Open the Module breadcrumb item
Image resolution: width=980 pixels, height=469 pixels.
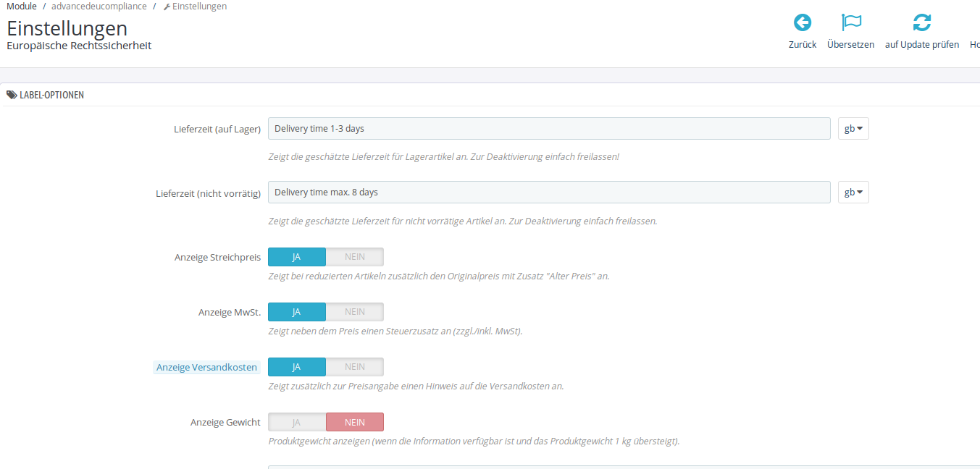(x=22, y=7)
